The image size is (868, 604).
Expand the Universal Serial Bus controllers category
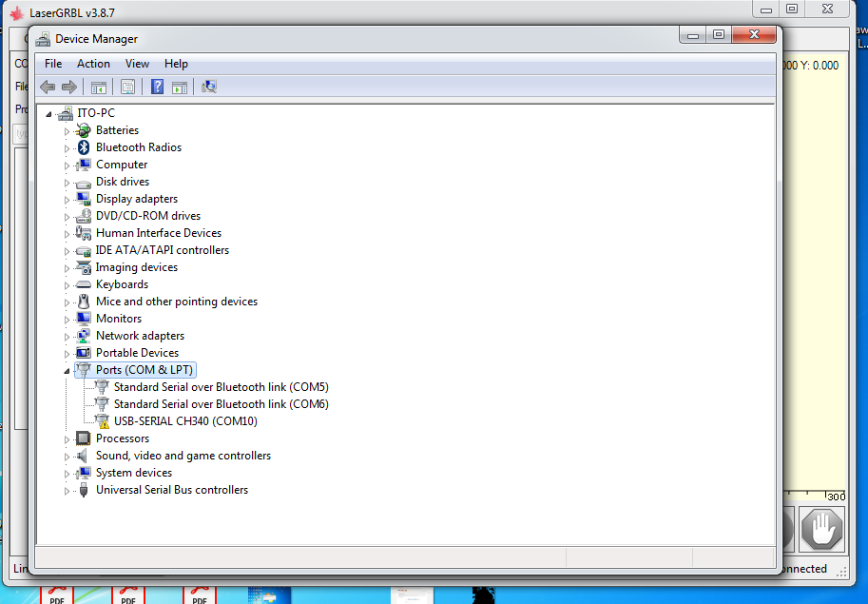[x=67, y=491]
